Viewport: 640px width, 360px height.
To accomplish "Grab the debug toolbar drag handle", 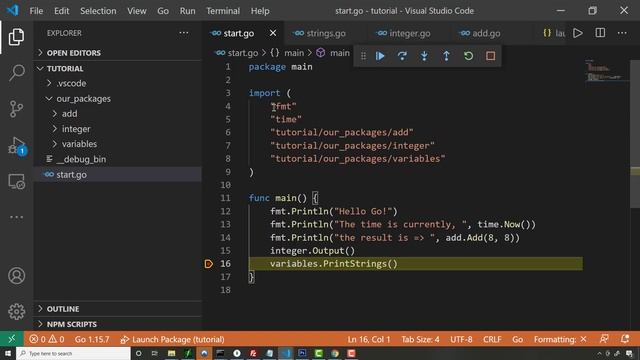I will click(x=363, y=56).
